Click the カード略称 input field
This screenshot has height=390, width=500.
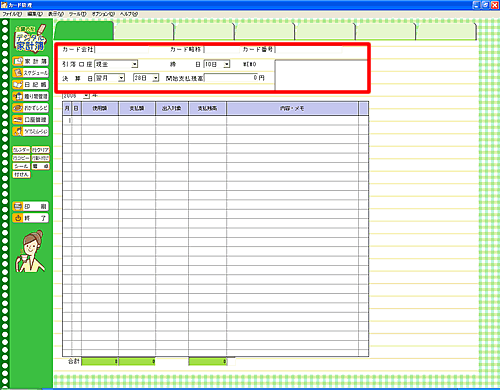pos(222,50)
